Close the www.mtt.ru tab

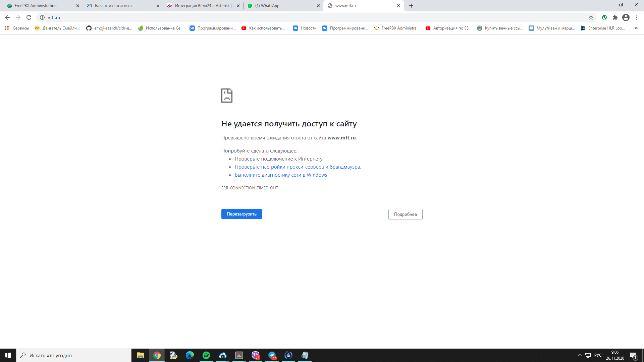(x=398, y=6)
